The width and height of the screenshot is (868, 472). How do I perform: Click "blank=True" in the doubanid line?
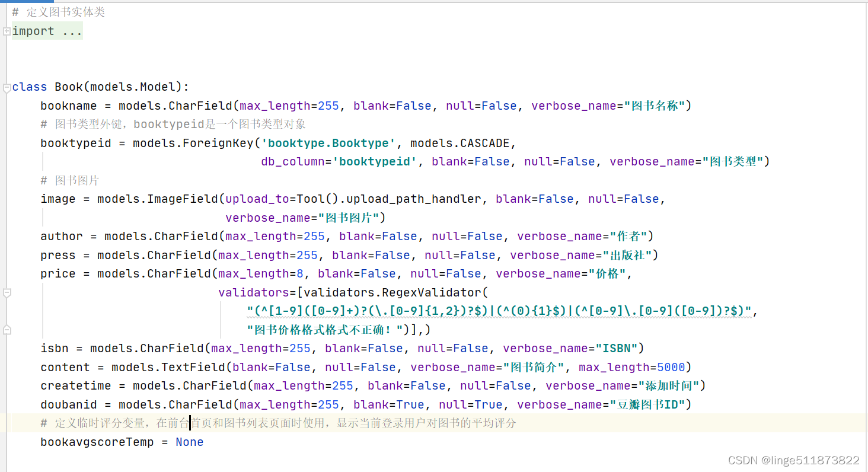click(x=389, y=404)
